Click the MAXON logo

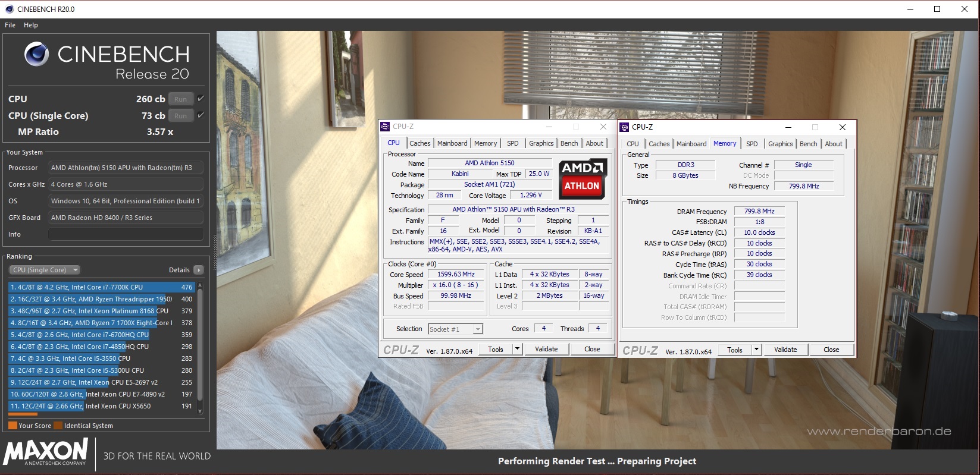point(46,452)
